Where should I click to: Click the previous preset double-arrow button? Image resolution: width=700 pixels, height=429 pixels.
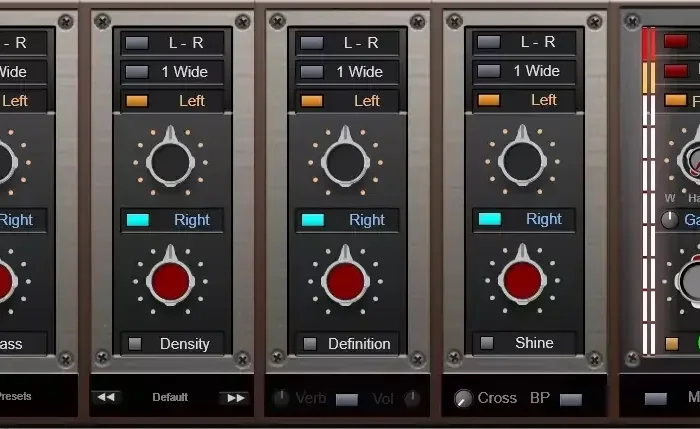106,397
